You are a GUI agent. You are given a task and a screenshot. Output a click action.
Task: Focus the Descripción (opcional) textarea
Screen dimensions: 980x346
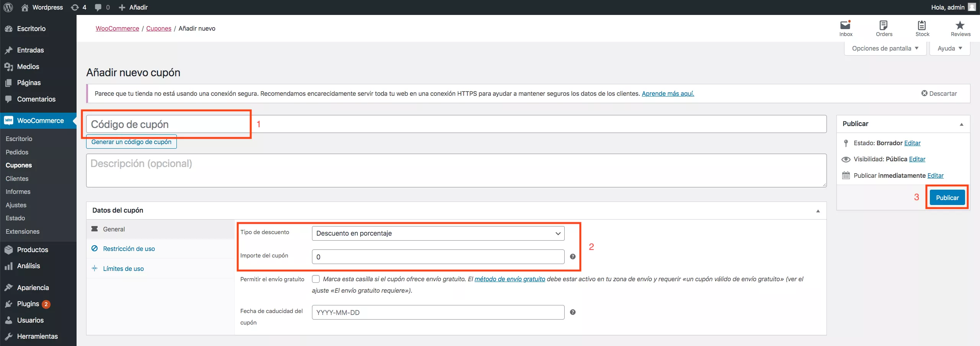click(456, 171)
